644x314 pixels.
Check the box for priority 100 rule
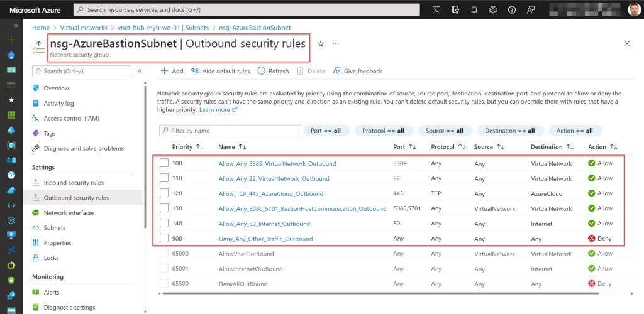(x=164, y=163)
